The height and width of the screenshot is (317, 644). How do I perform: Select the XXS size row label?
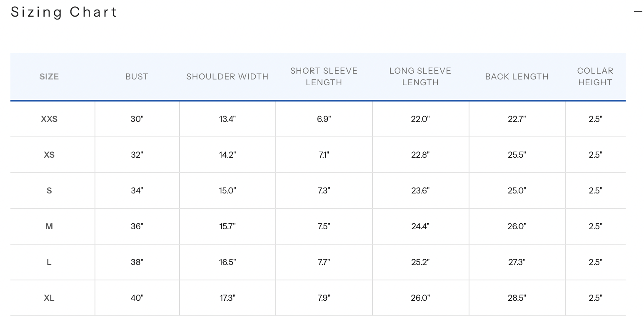point(49,119)
